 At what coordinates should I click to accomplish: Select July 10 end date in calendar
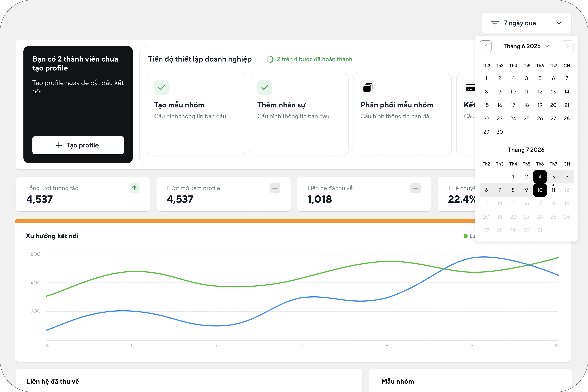[x=540, y=190]
